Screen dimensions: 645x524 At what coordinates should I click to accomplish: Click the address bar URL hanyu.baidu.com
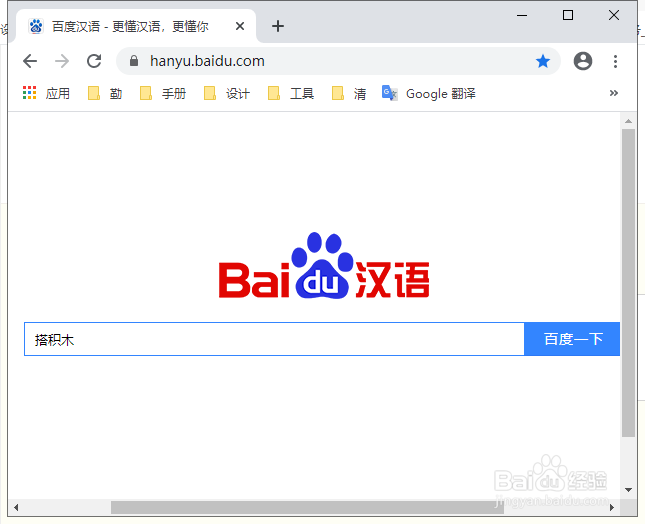click(x=207, y=61)
